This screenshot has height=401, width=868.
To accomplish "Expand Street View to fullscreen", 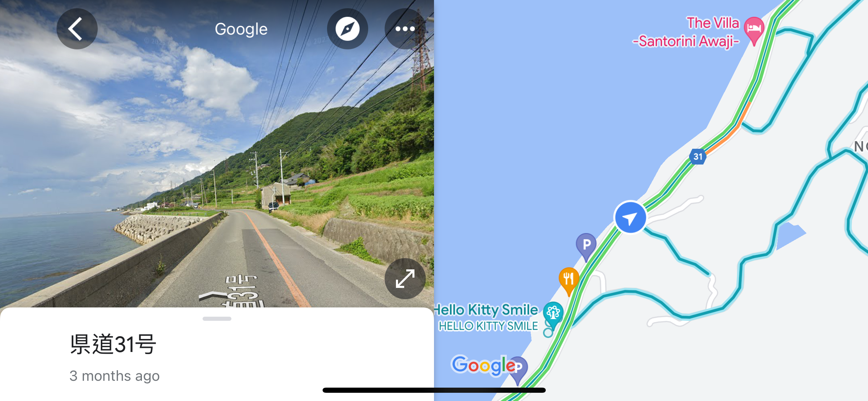I will [x=405, y=279].
